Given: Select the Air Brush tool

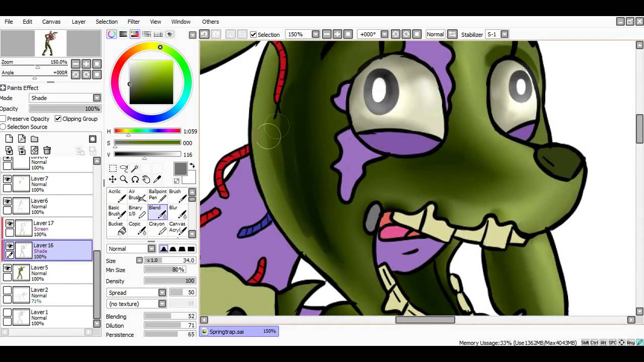Looking at the screenshot, I should point(137,195).
